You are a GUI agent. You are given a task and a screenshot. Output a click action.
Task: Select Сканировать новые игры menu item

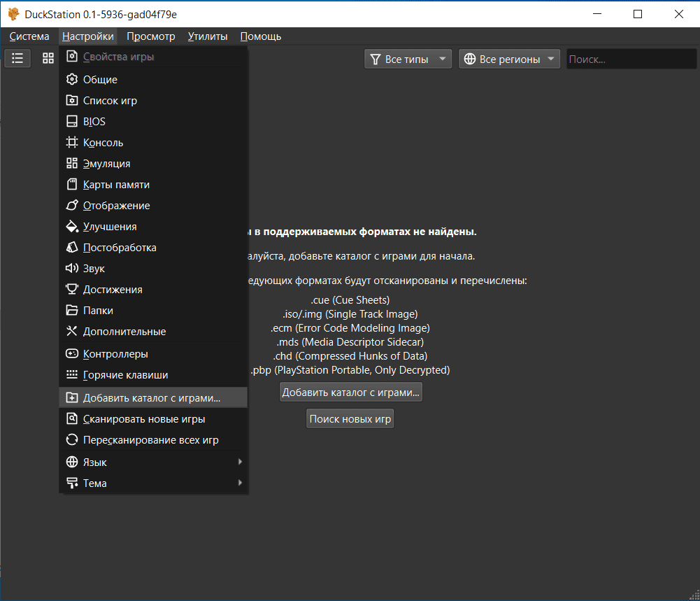(153, 418)
